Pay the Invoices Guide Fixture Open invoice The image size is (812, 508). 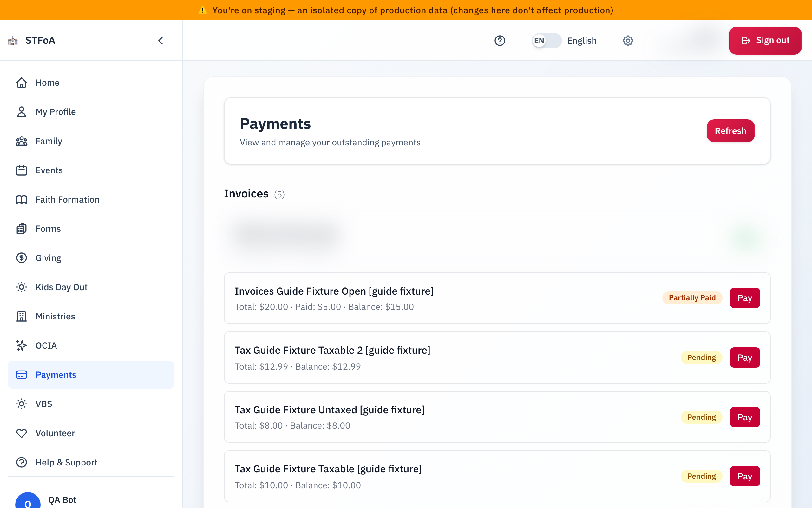pos(744,298)
